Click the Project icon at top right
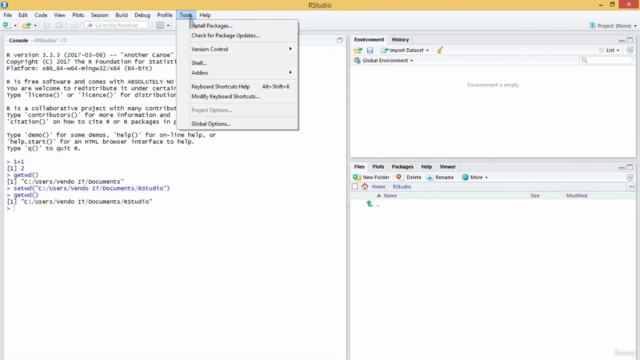 592,25
